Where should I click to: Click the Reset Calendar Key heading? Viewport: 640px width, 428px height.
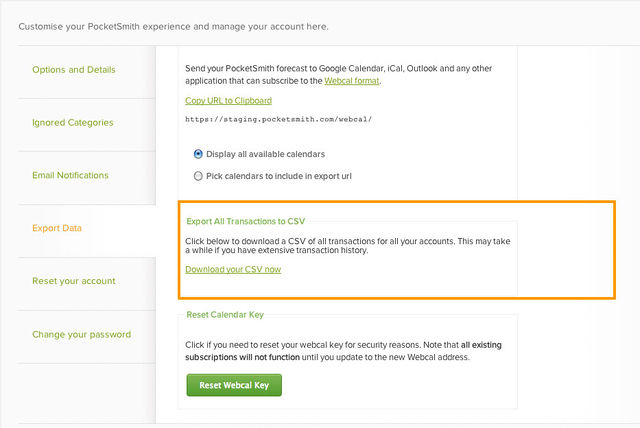(x=225, y=314)
